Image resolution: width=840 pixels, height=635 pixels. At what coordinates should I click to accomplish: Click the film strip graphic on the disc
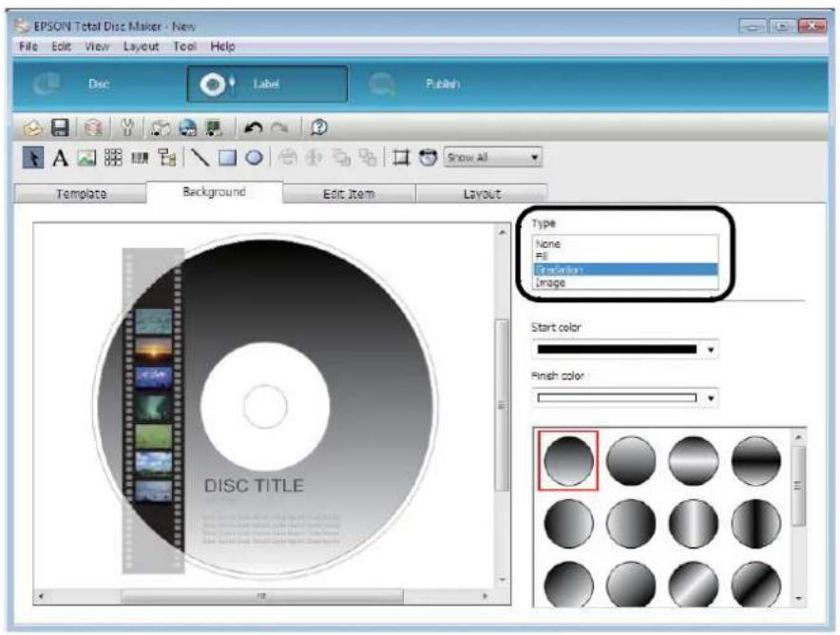[x=153, y=411]
